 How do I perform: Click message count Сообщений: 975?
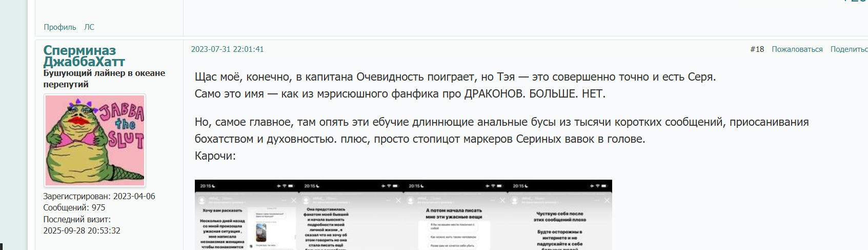click(x=74, y=207)
